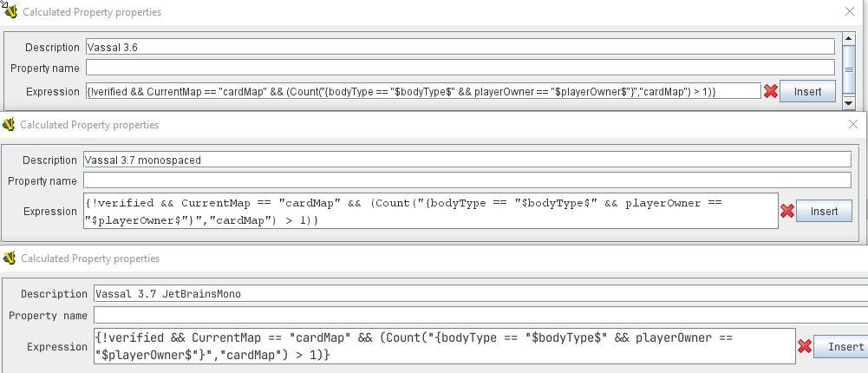Click scrollbar down arrow in Vassal 3.6 window
Screen dimensions: 868x373
click(849, 103)
